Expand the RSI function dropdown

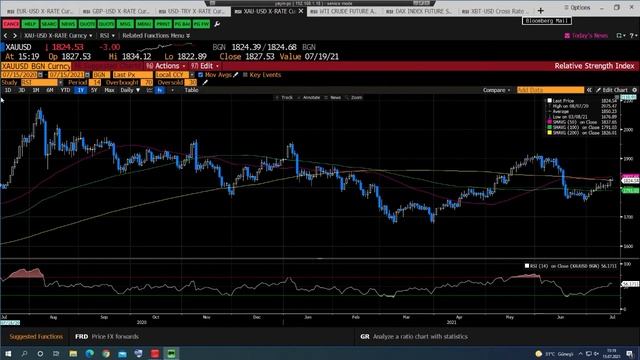[x=107, y=36]
